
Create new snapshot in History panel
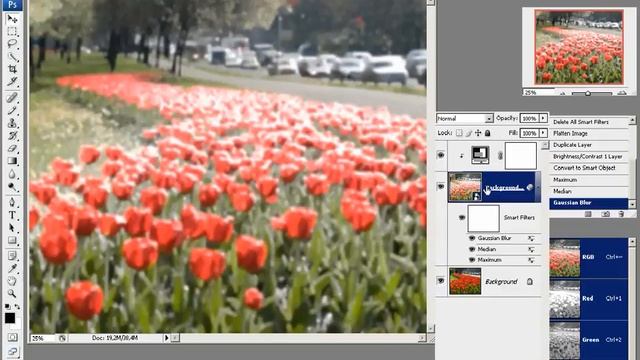click(605, 214)
